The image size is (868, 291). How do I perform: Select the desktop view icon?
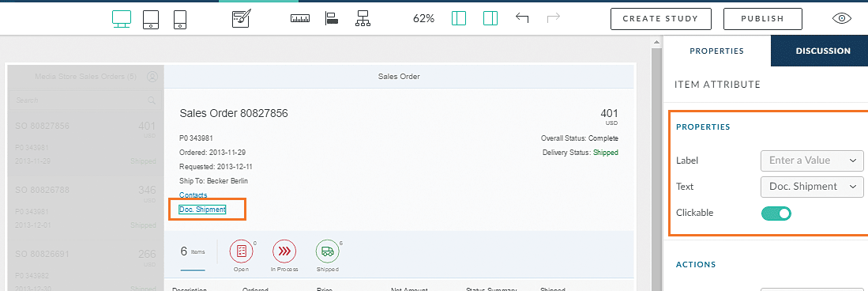121,19
